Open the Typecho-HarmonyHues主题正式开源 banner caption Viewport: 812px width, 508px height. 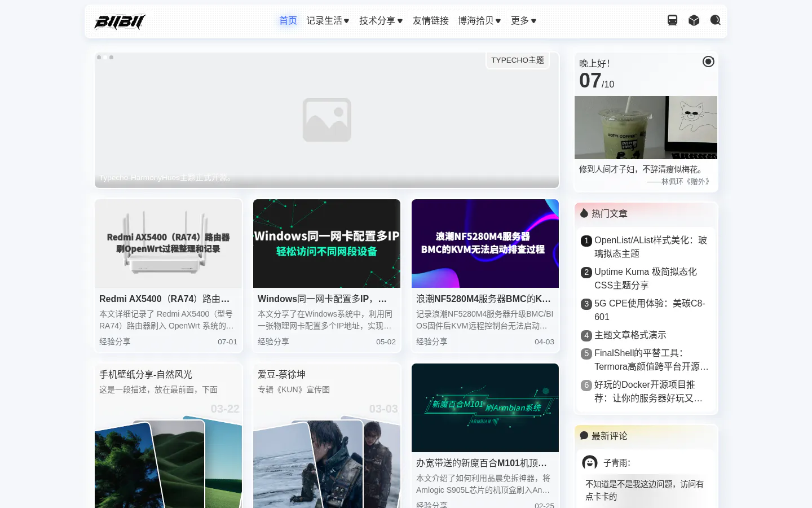pyautogui.click(x=166, y=178)
